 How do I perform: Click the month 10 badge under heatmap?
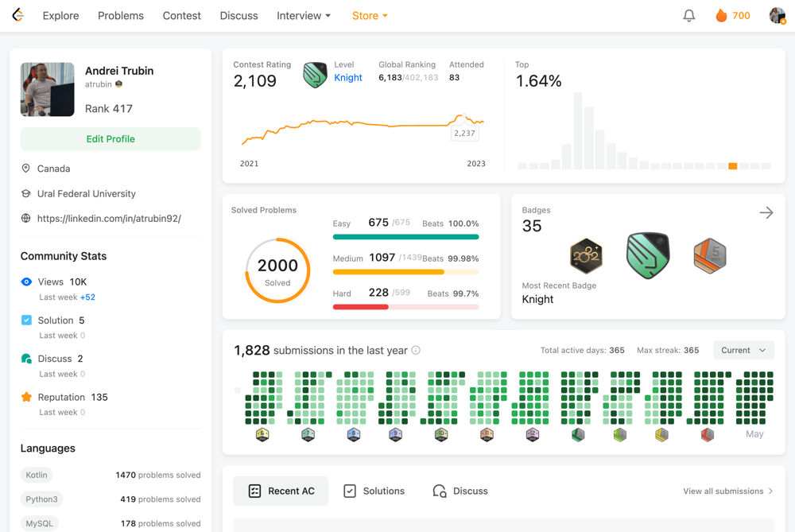click(441, 435)
